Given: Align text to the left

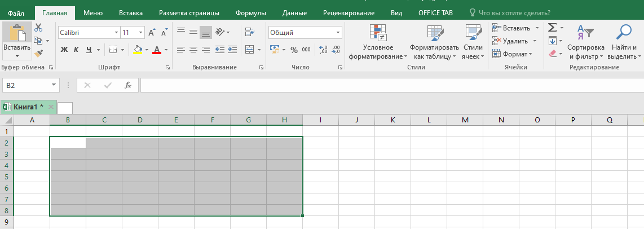Looking at the screenshot, I should [x=180, y=50].
